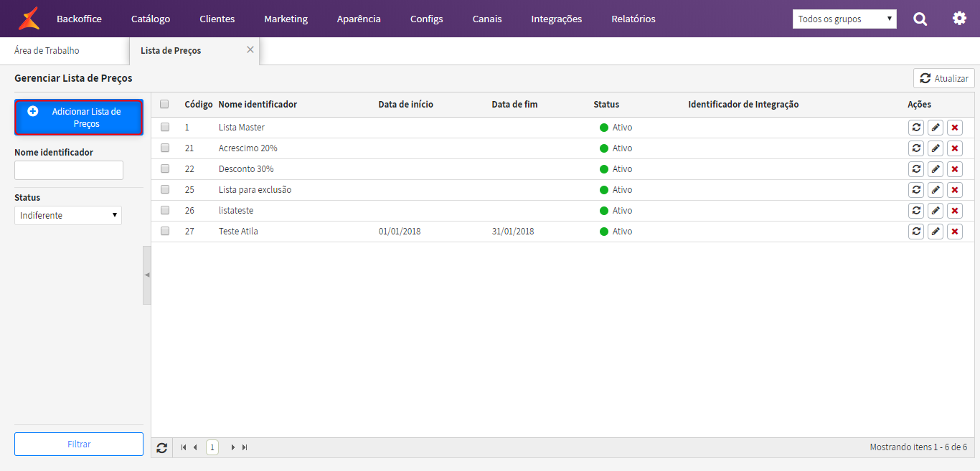This screenshot has height=471, width=980.
Task: Check the Lista para exclusão row checkbox
Action: coord(165,189)
